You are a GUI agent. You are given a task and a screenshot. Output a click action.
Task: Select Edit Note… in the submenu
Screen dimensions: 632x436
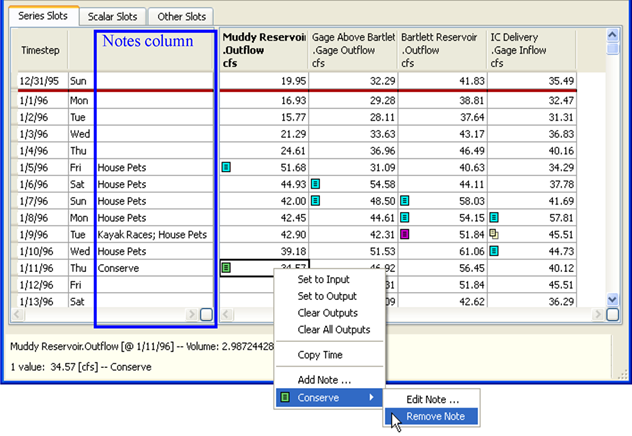pos(433,399)
